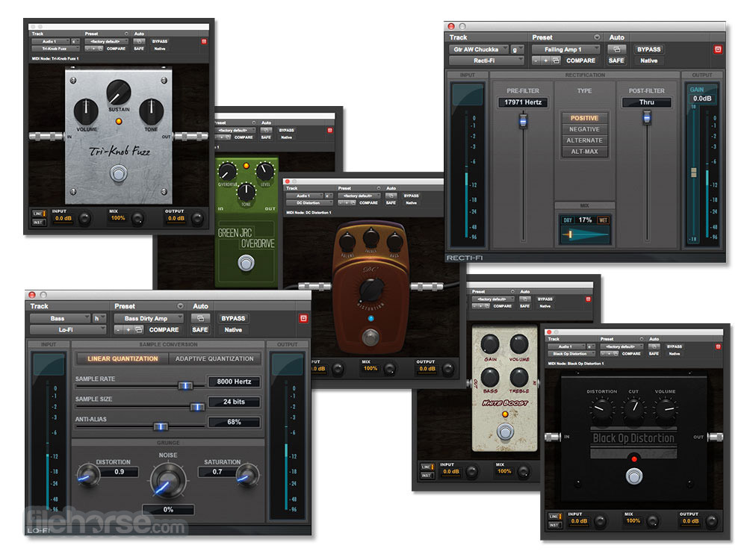This screenshot has width=747, height=560.
Task: Select previous preset with minus in Lo-Fi
Action: pos(119,329)
